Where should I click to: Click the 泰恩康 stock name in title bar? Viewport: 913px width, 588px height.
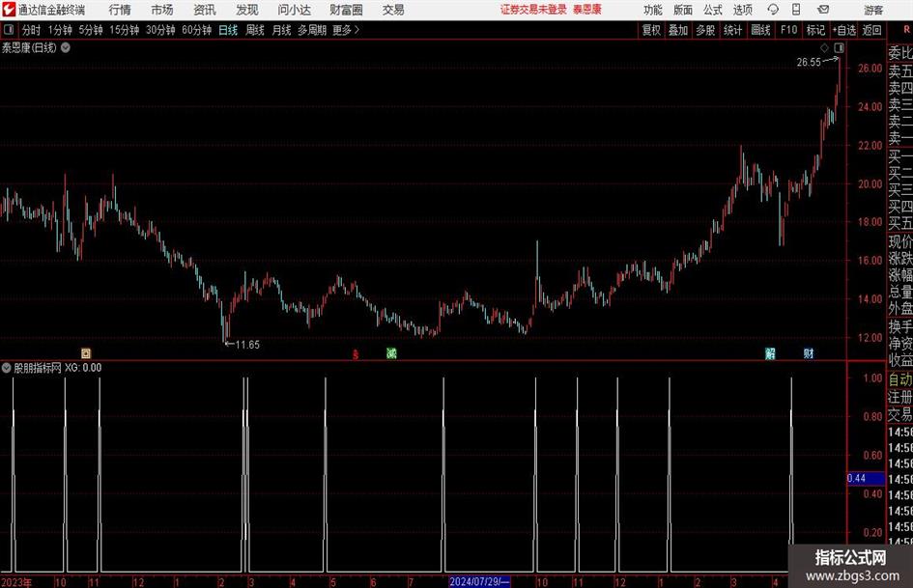pyautogui.click(x=587, y=10)
